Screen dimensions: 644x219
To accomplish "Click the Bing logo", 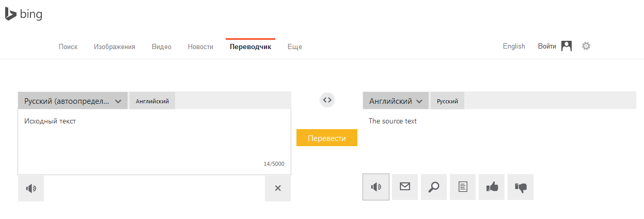I will tap(24, 14).
